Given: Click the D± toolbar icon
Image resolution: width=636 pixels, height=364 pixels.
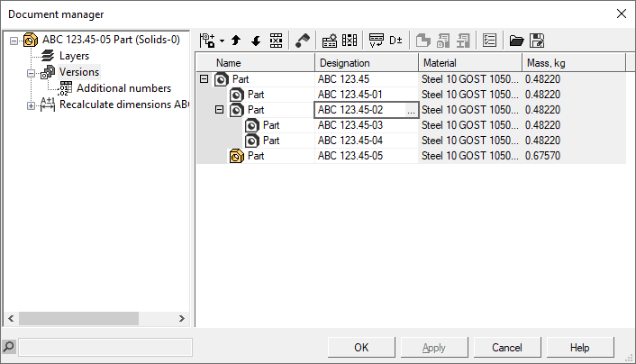Looking at the screenshot, I should coord(395,41).
